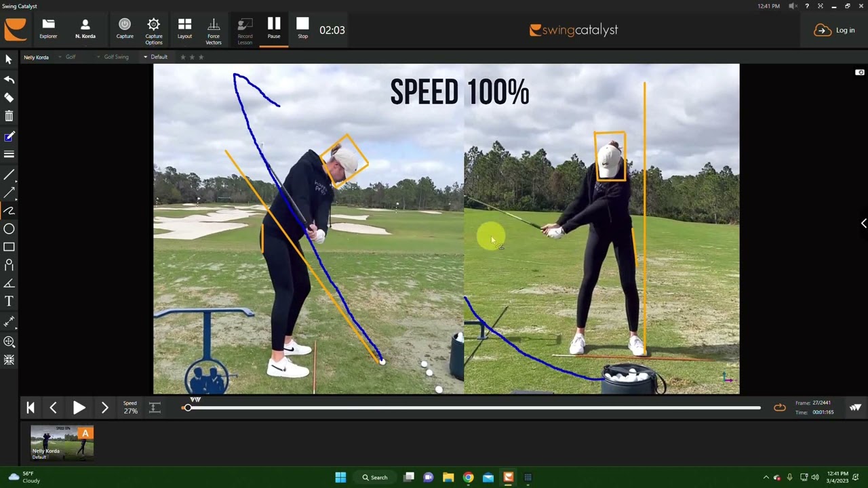Select the arrow line tool

(x=9, y=193)
